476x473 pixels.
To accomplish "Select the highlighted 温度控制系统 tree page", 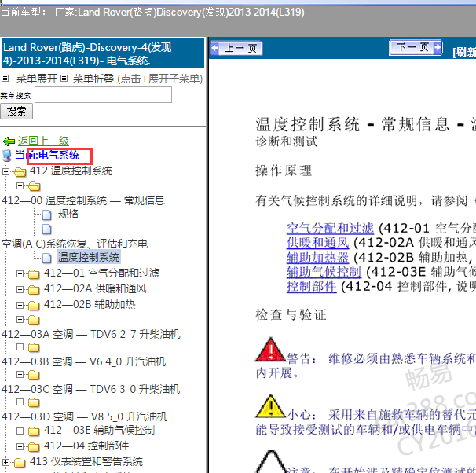I will click(x=89, y=257).
